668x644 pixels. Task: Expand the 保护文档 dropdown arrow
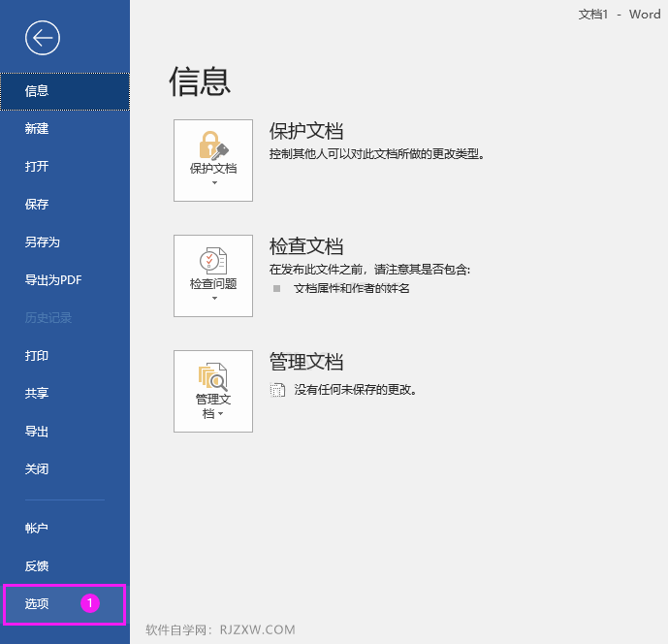coord(214,183)
